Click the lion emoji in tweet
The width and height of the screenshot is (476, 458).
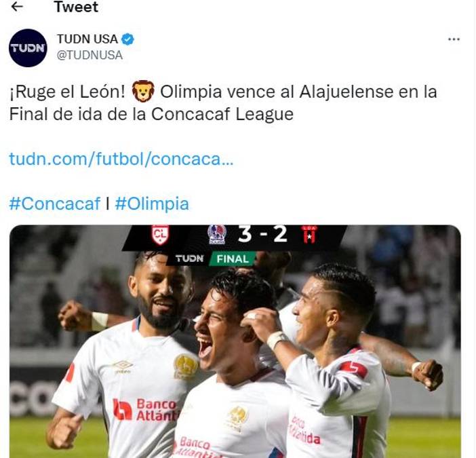[143, 91]
